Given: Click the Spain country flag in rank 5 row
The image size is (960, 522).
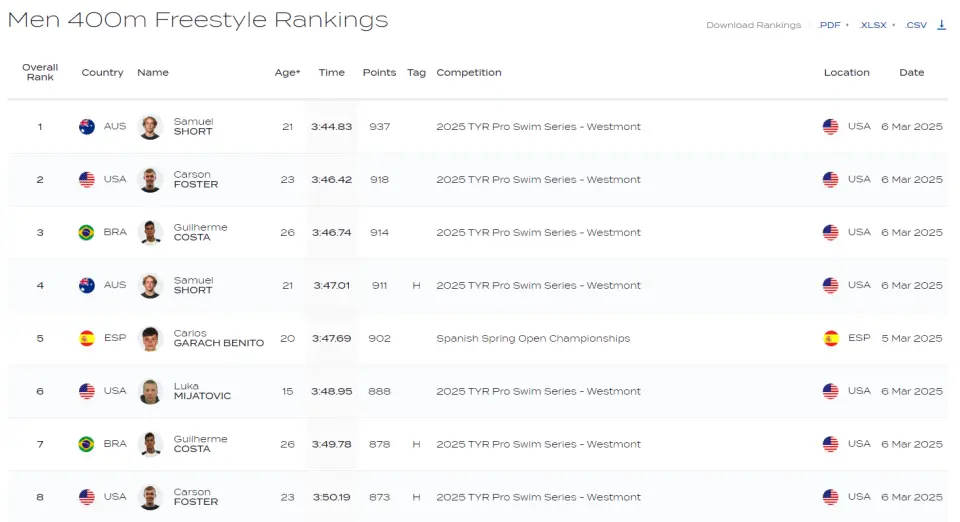Looking at the screenshot, I should click(x=87, y=338).
